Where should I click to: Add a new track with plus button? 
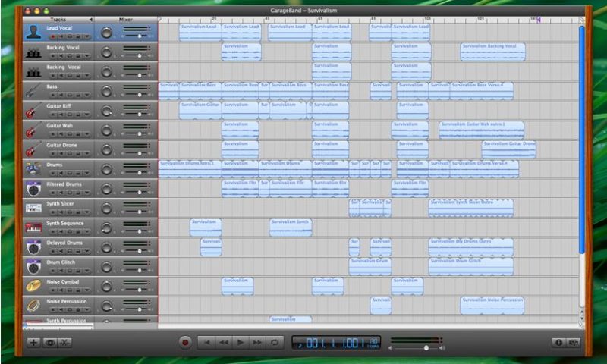[x=33, y=342]
